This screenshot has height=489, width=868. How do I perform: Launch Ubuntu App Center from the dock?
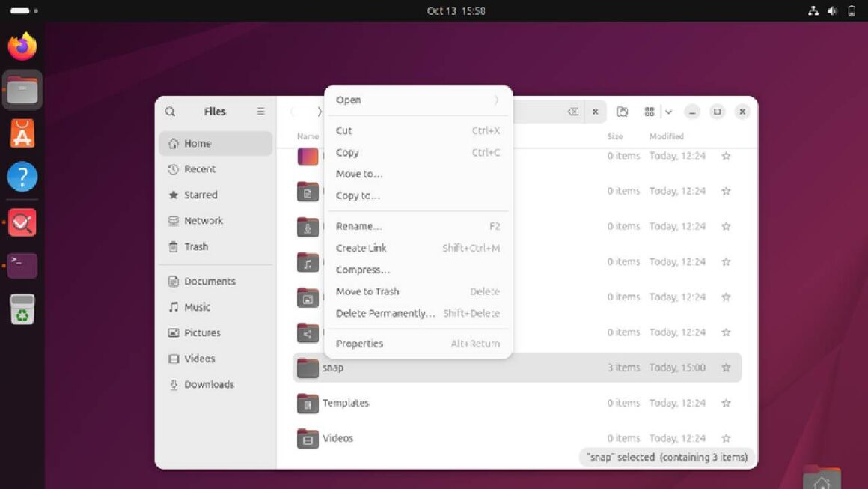(x=22, y=133)
